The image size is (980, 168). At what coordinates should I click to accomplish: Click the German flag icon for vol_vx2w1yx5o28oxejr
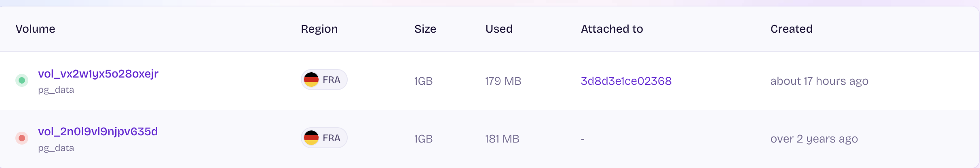pos(311,80)
